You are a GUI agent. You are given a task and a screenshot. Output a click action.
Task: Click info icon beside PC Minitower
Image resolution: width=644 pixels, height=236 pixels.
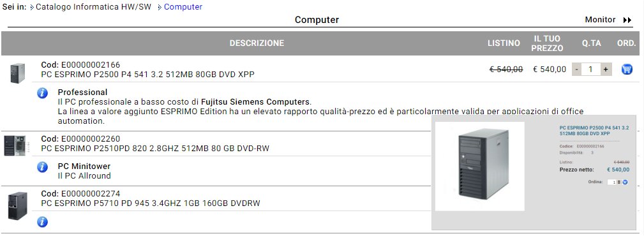click(x=42, y=166)
